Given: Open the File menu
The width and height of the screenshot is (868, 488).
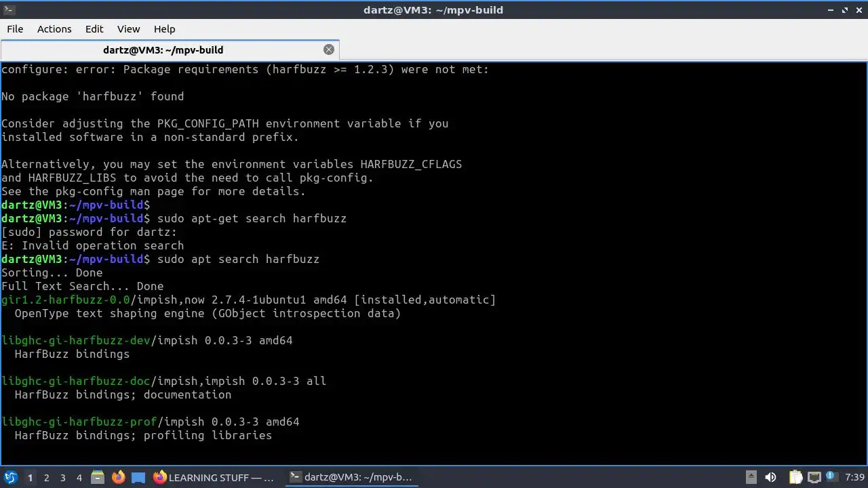Looking at the screenshot, I should (15, 29).
